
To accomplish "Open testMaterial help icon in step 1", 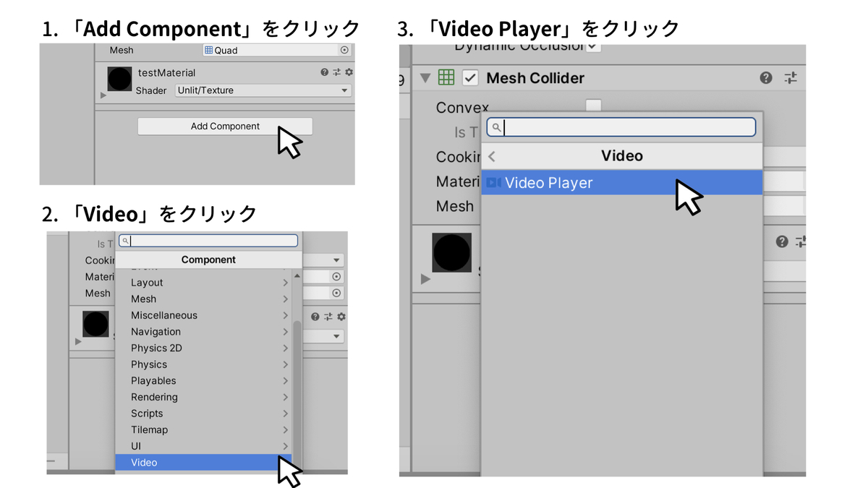I will click(325, 72).
